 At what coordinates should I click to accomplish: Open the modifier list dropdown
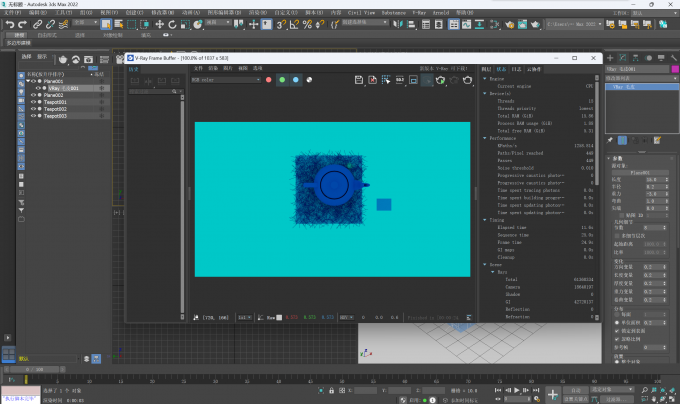click(640, 77)
